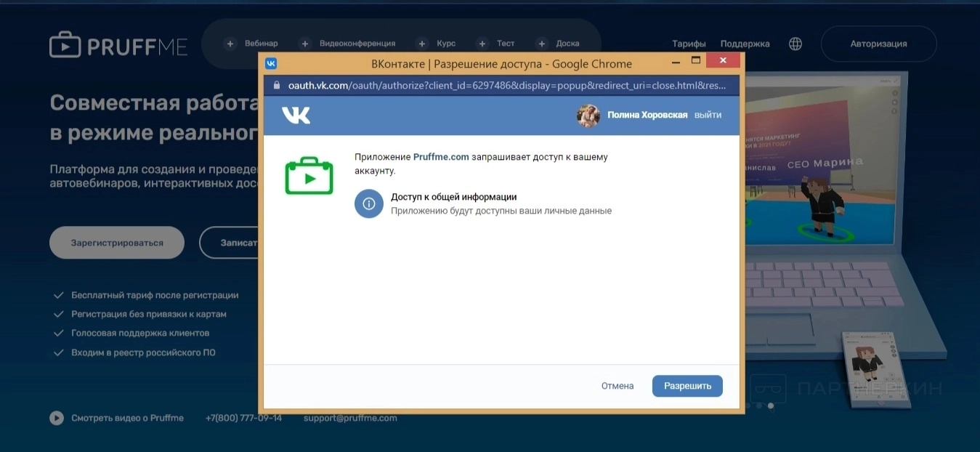Click the padlock icon in address bar
The image size is (980, 452).
[276, 86]
